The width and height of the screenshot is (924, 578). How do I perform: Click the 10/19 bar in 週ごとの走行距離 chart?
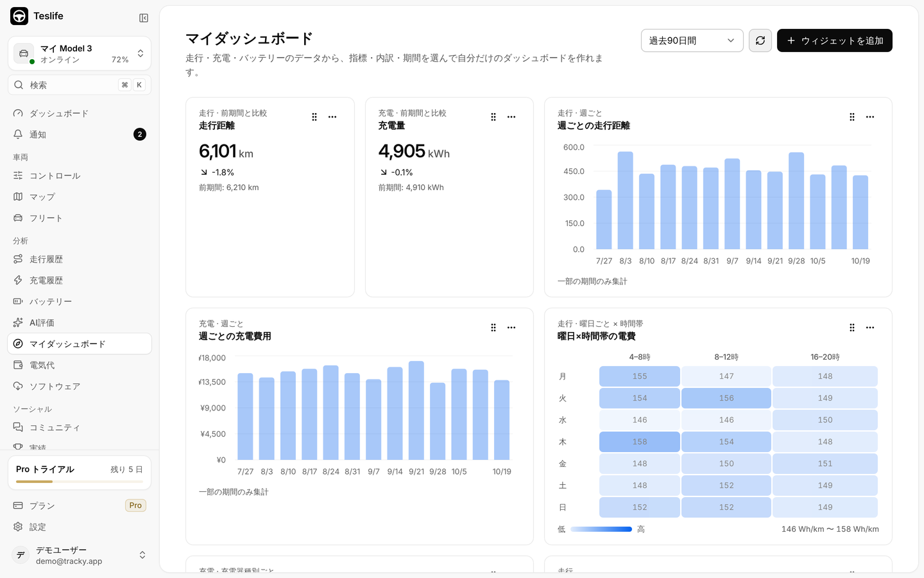860,212
